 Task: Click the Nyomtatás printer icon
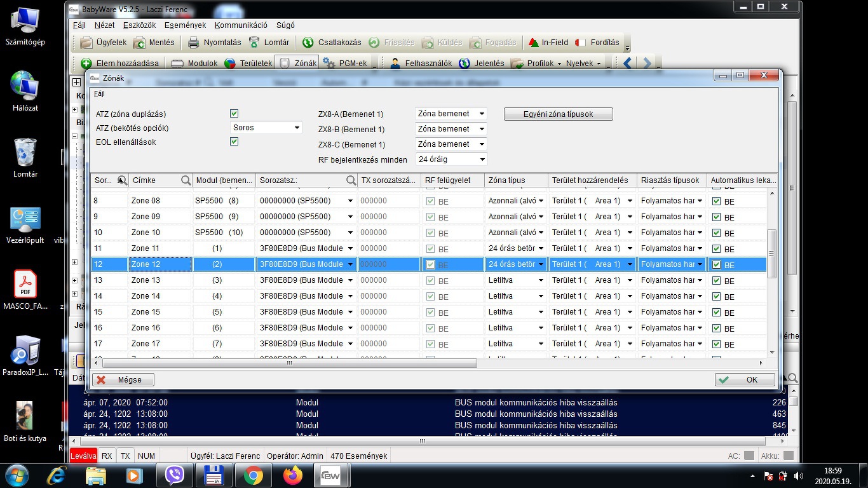point(193,43)
